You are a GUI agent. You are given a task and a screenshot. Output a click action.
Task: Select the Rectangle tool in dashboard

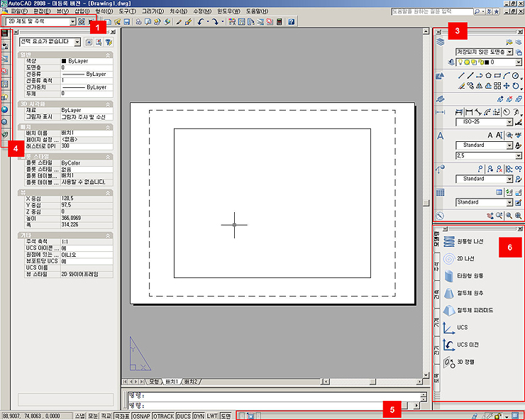click(497, 76)
